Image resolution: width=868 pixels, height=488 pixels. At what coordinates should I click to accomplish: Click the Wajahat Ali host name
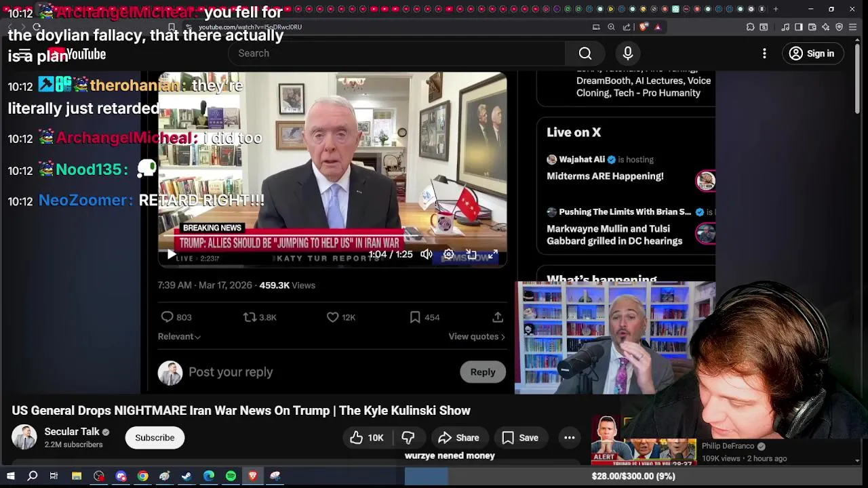(582, 159)
